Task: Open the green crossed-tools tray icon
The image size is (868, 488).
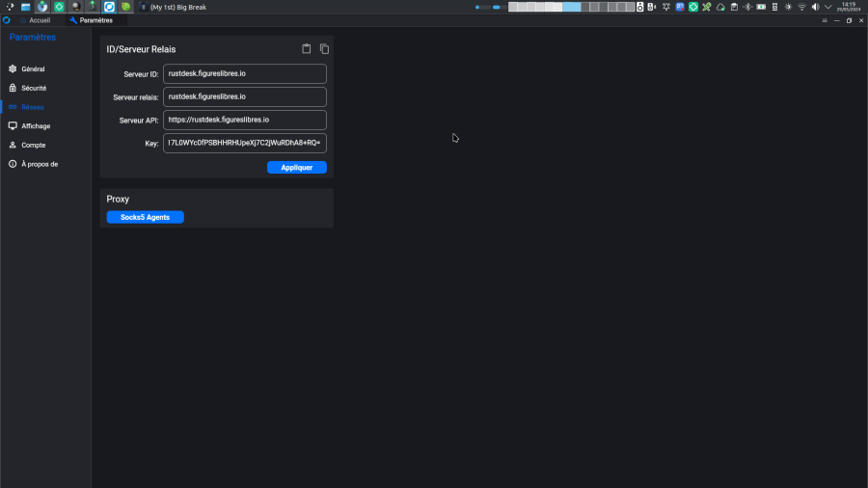Action: click(707, 7)
